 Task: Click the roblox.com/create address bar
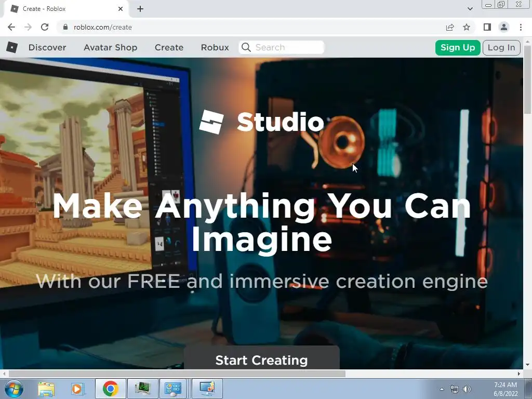click(251, 27)
